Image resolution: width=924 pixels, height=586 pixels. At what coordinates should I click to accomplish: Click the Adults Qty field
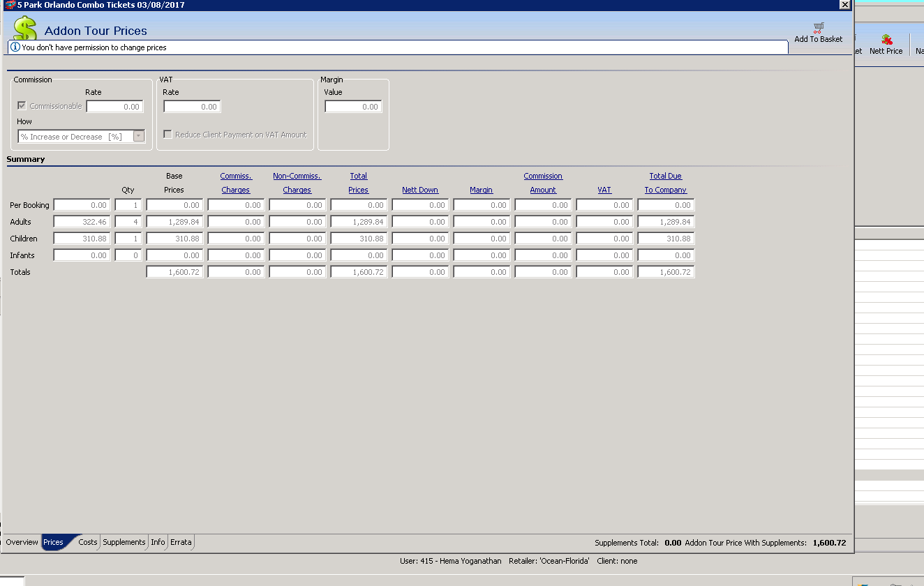(128, 222)
